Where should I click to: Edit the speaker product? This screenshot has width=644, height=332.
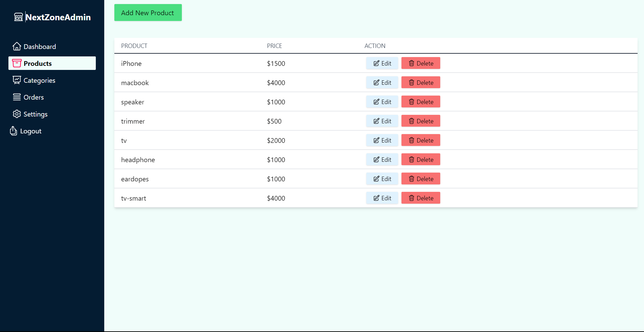[382, 101]
